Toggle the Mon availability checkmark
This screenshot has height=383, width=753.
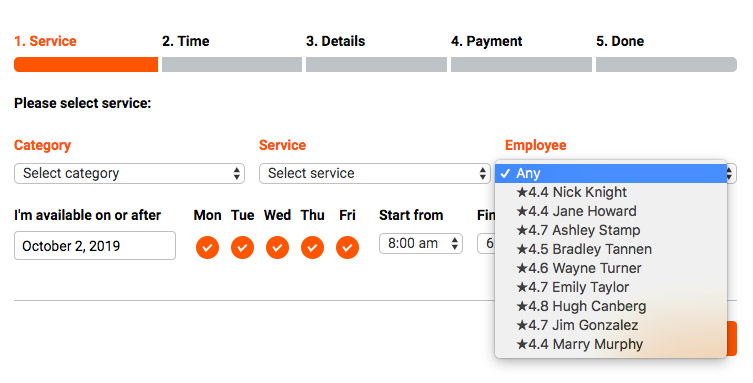click(x=207, y=248)
